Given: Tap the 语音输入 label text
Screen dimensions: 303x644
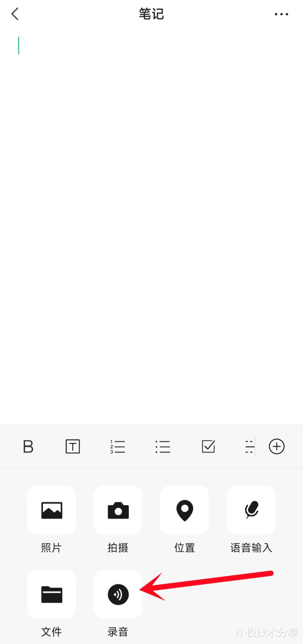Looking at the screenshot, I should 251,548.
